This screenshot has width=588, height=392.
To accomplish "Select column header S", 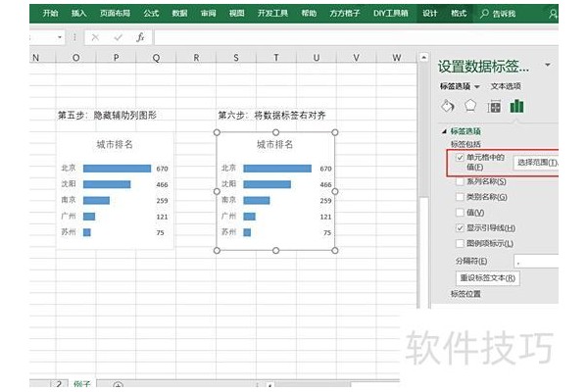I will tap(236, 58).
